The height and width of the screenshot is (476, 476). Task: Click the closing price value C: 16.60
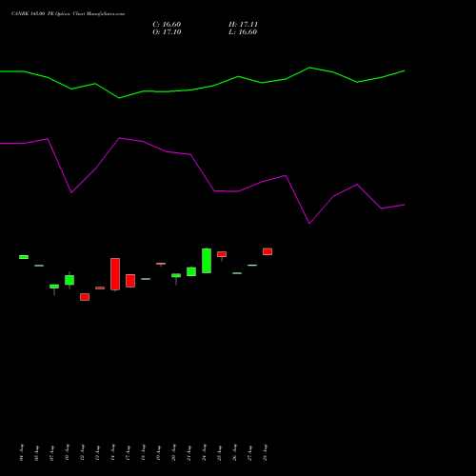167,25
